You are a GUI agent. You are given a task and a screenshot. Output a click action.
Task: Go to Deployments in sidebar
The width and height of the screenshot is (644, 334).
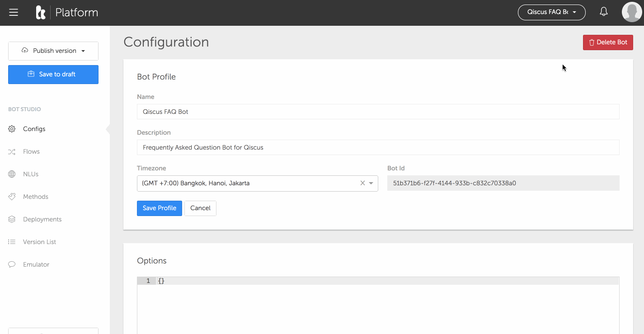(42, 219)
